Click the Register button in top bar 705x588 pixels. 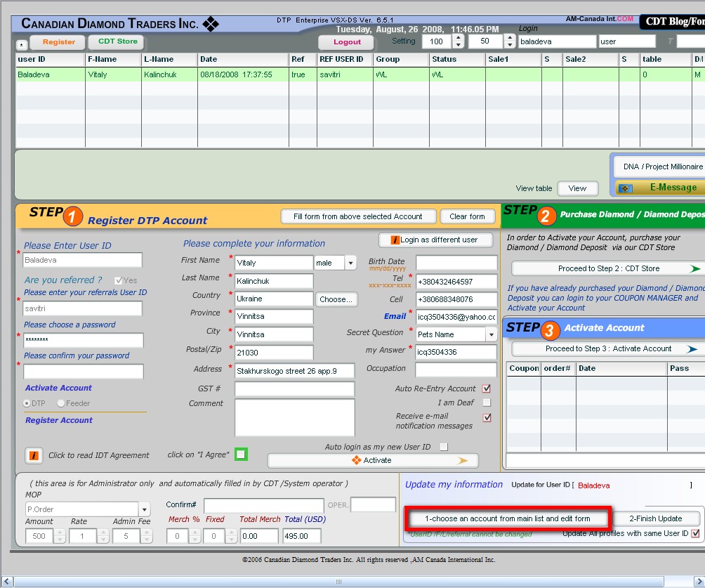pos(58,42)
